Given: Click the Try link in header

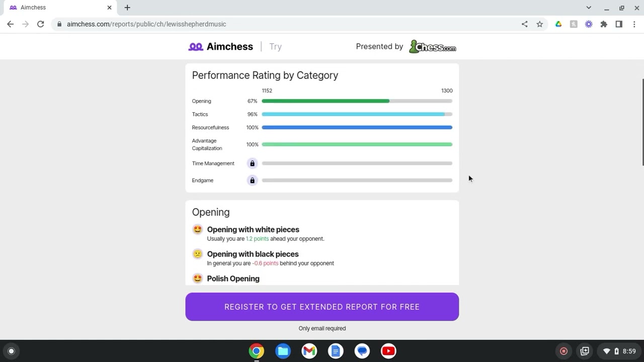Looking at the screenshot, I should (x=275, y=46).
